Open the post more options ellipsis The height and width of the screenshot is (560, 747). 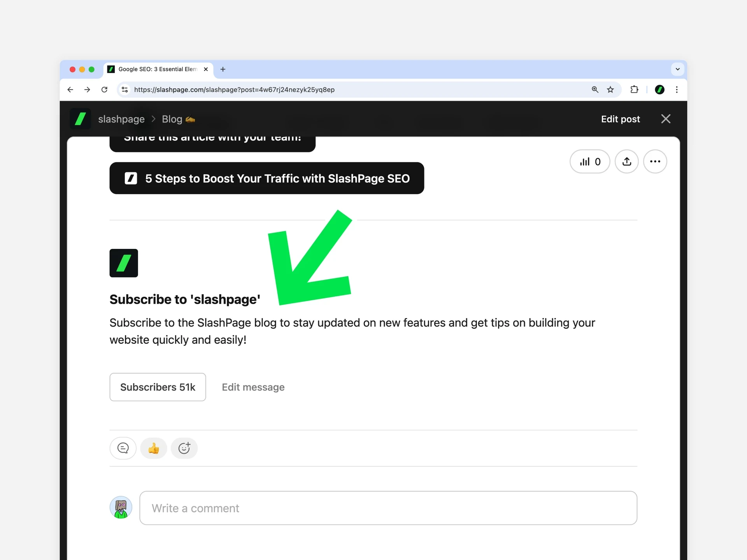click(655, 161)
